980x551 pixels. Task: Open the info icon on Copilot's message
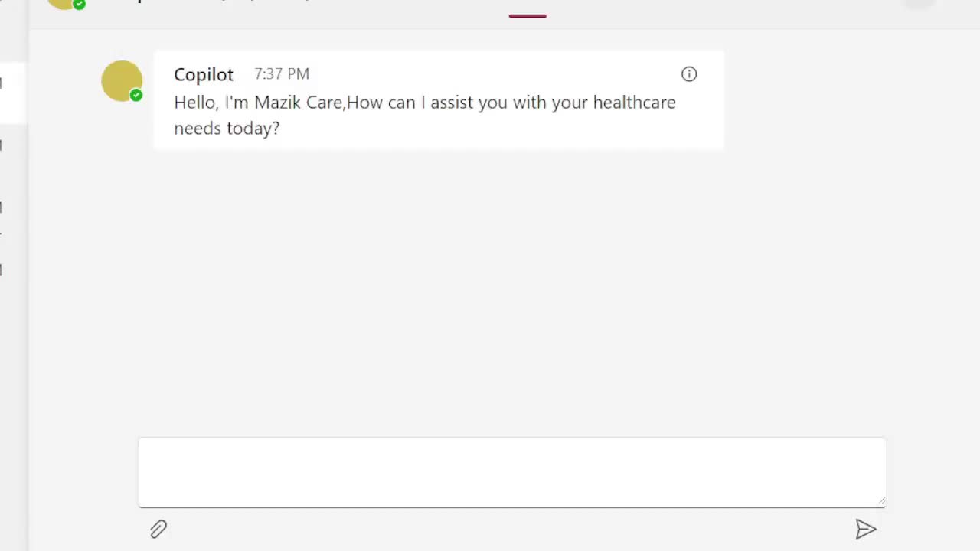click(x=689, y=74)
